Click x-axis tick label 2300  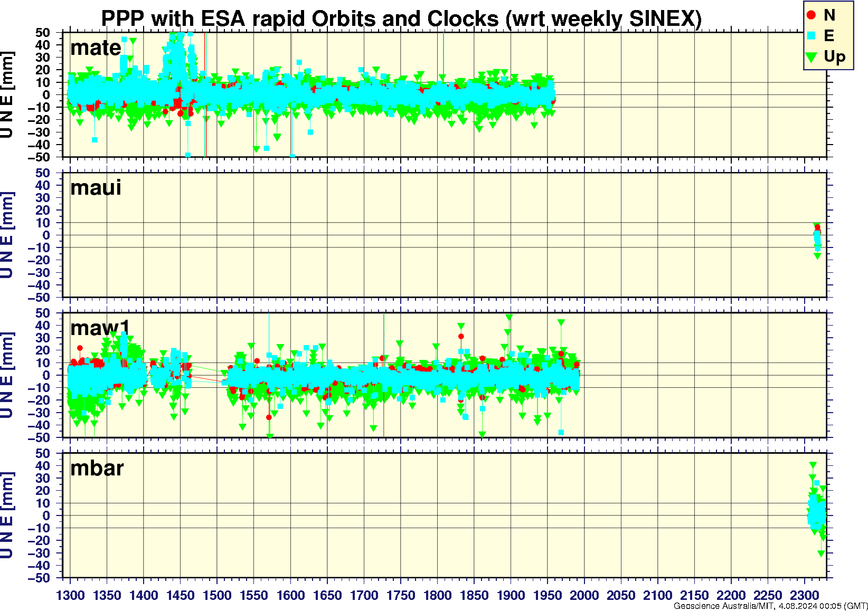(804, 595)
